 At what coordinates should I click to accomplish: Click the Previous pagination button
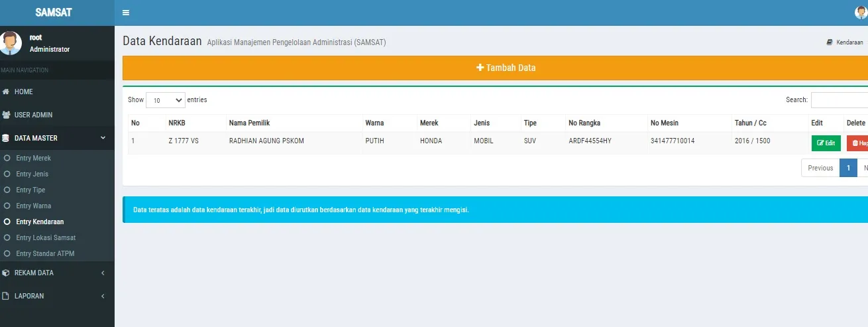pyautogui.click(x=820, y=168)
